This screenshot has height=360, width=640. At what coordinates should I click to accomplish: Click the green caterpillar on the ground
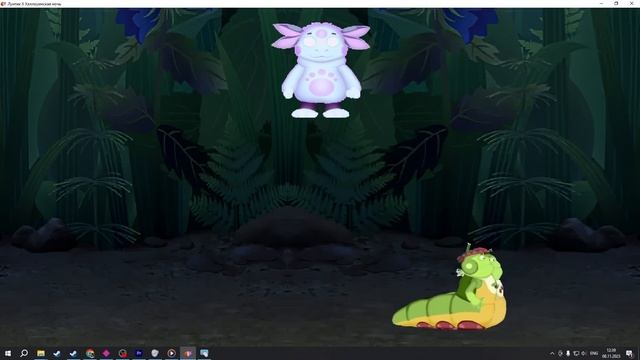coord(450,287)
